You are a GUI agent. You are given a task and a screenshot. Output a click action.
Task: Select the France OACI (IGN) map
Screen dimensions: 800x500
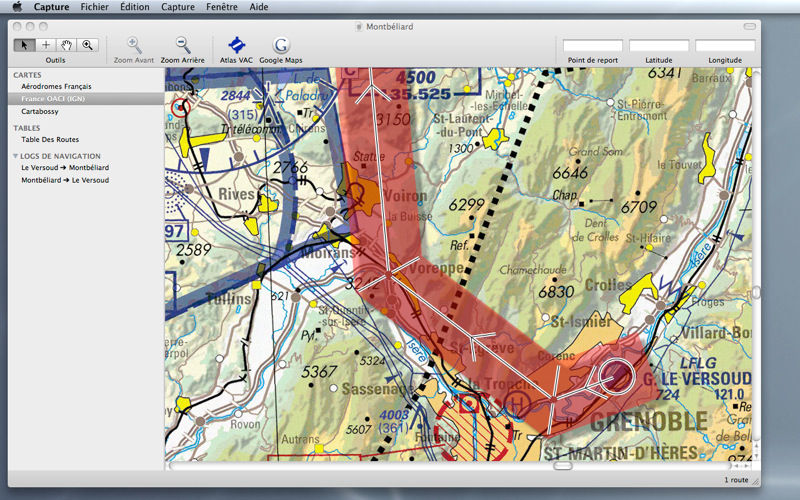(x=86, y=98)
